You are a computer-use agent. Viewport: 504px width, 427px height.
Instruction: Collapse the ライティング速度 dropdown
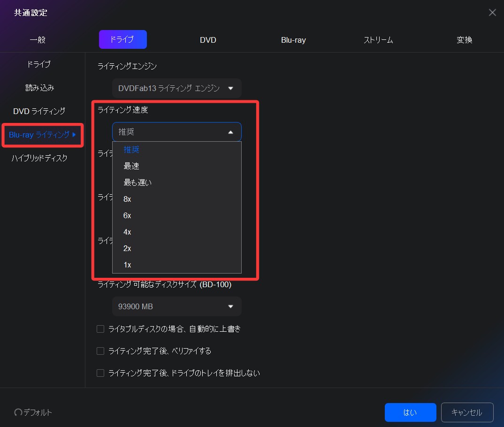point(176,132)
